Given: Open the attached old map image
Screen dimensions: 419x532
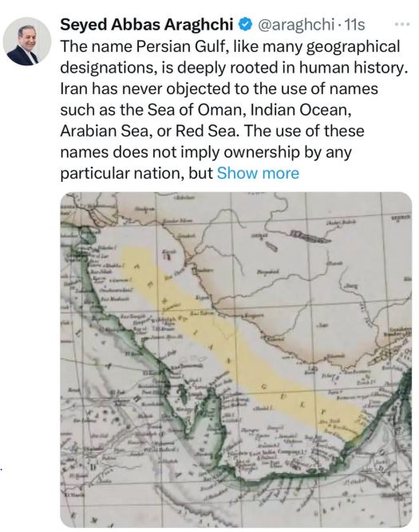Looking at the screenshot, I should [x=236, y=360].
